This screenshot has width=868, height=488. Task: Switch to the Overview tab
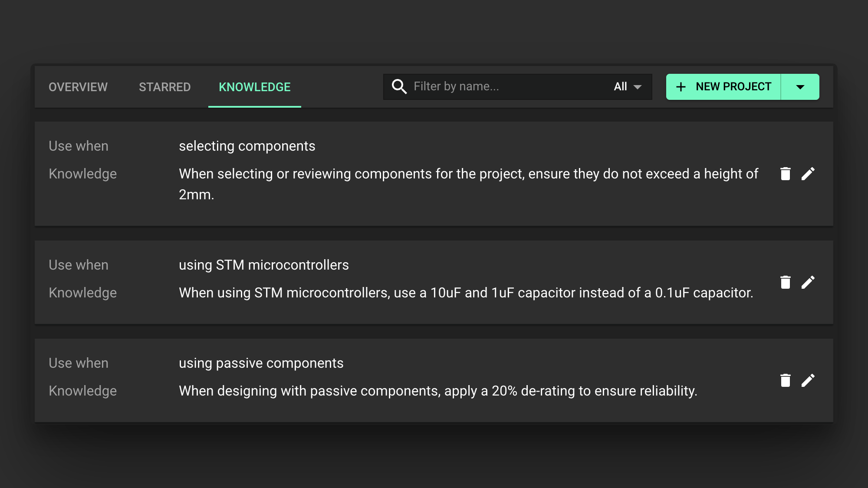click(x=78, y=87)
